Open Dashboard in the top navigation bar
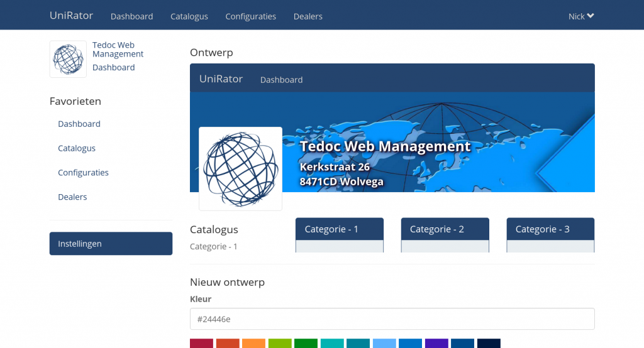Screen dimensions: 644x348 [x=132, y=16]
